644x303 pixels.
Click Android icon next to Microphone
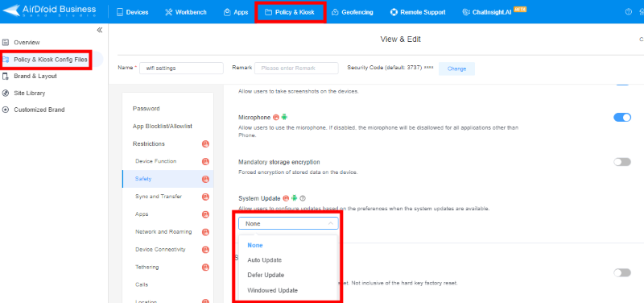[x=284, y=118]
